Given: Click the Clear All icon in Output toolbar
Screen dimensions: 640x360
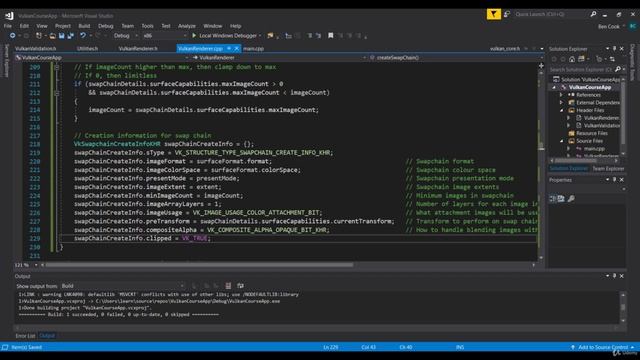Looking at the screenshot, I should click(x=228, y=286).
